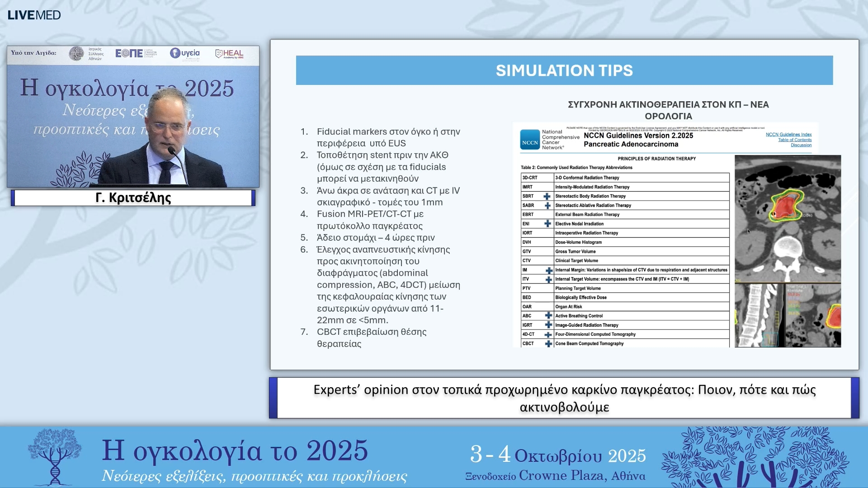Click the SIMULATION TIPS title bar
Image resolution: width=868 pixels, height=488 pixels.
pyautogui.click(x=564, y=70)
